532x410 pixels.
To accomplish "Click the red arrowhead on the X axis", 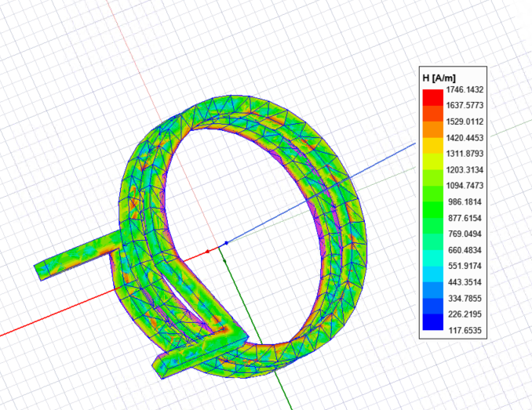I will tap(208, 252).
